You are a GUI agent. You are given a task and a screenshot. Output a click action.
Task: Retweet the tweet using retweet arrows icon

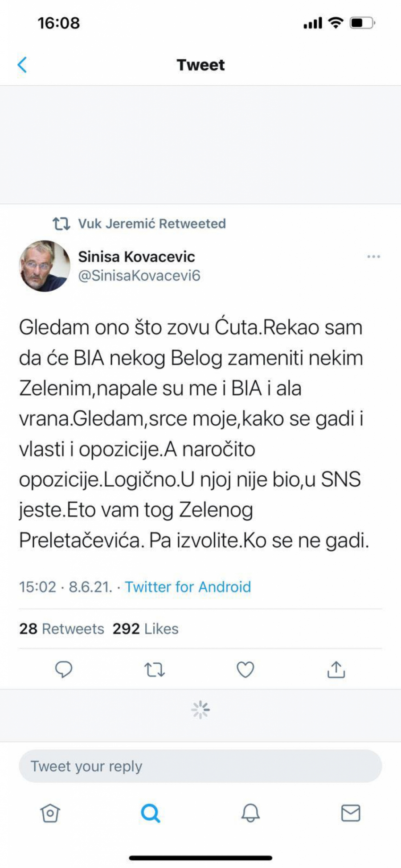point(154,669)
